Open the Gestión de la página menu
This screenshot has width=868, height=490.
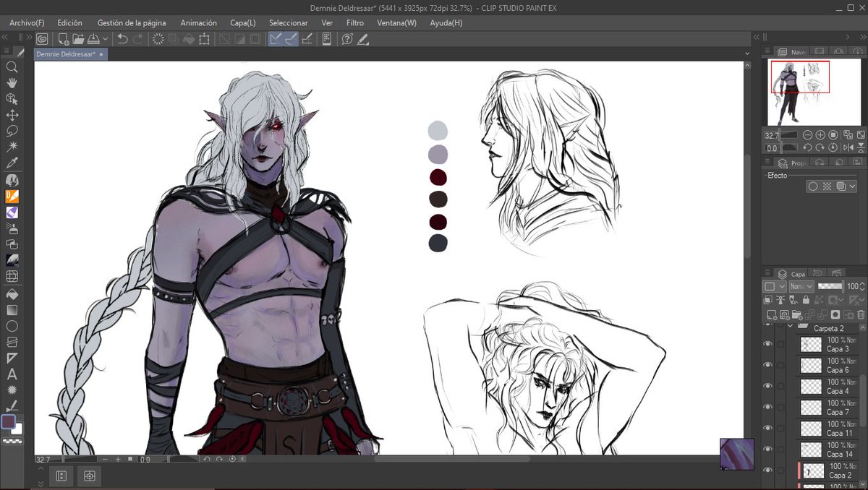pyautogui.click(x=133, y=23)
